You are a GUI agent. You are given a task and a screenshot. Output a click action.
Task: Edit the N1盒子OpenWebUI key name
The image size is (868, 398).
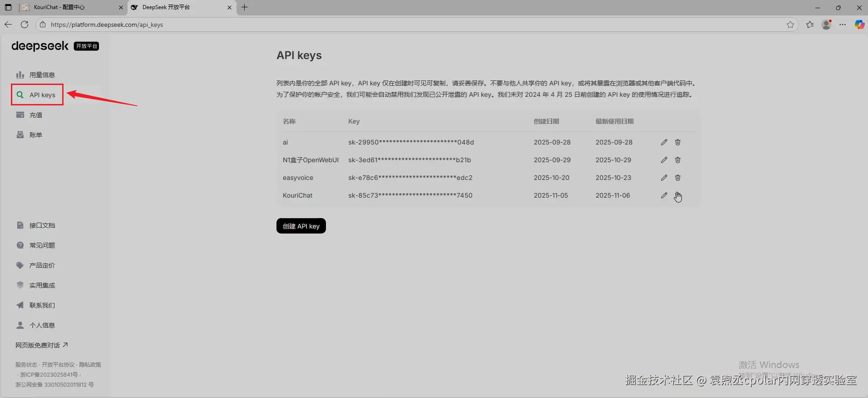click(664, 160)
